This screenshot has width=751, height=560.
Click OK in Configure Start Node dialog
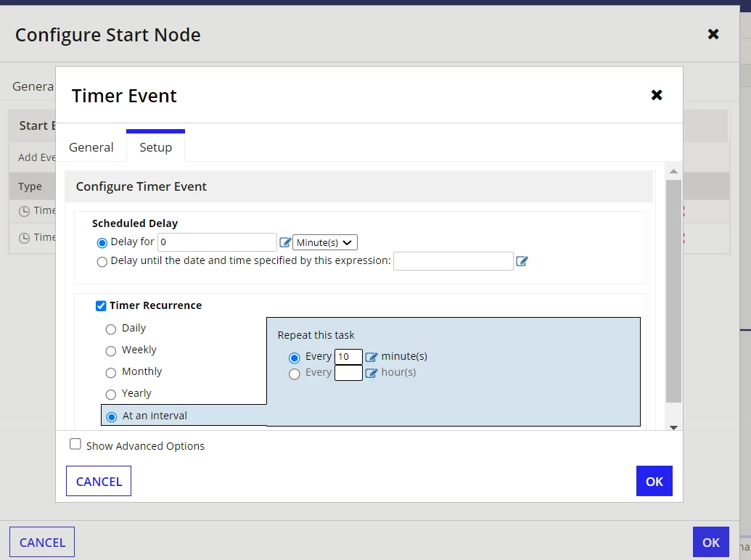[x=711, y=543]
